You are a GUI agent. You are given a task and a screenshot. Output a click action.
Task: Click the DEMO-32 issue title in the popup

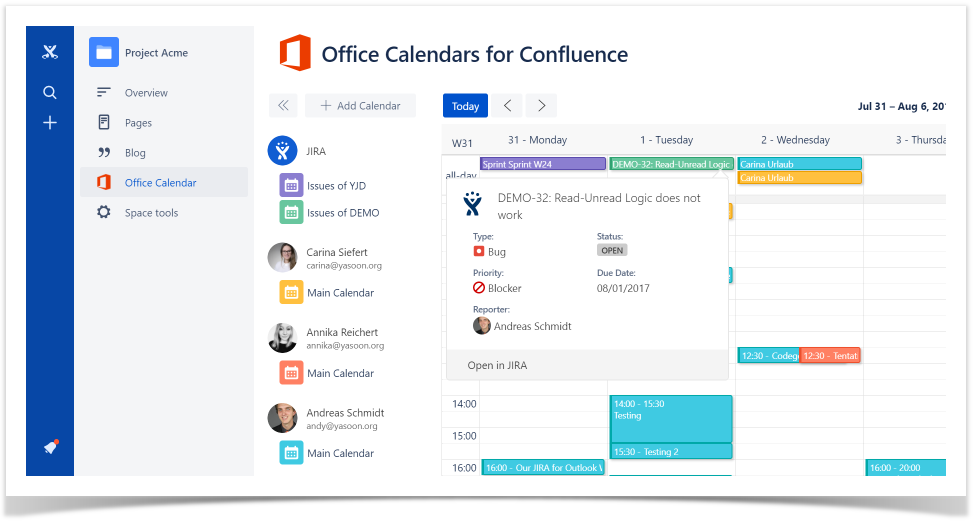pyautogui.click(x=599, y=206)
